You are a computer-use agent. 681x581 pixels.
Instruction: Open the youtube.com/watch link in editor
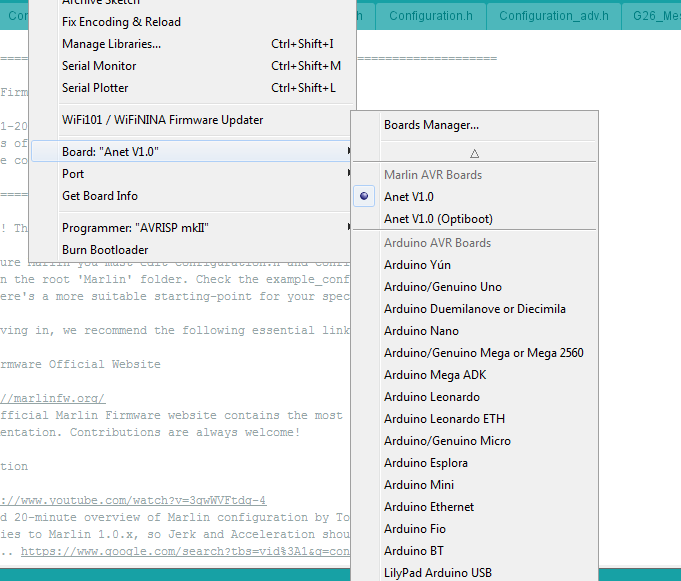[x=133, y=500]
